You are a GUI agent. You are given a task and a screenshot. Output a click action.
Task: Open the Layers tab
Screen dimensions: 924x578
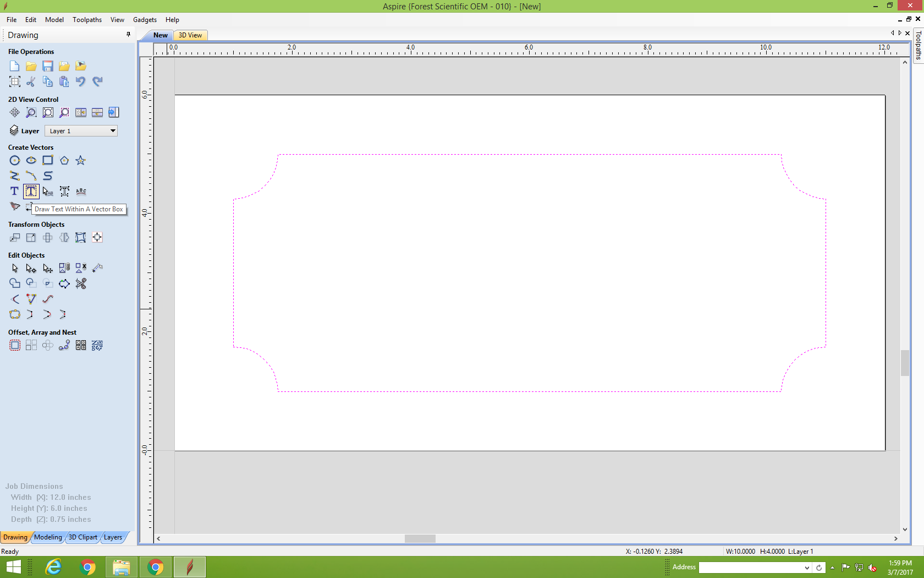(x=113, y=537)
